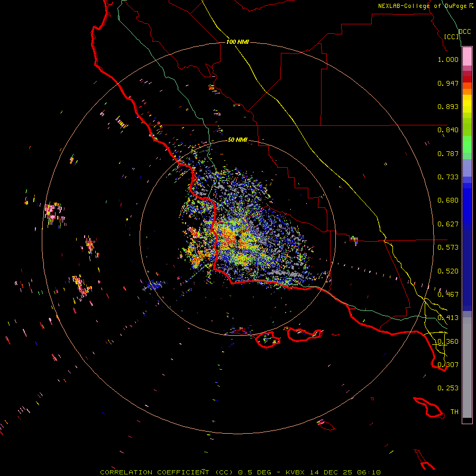Click the 0.467 color scale value

pos(448,295)
